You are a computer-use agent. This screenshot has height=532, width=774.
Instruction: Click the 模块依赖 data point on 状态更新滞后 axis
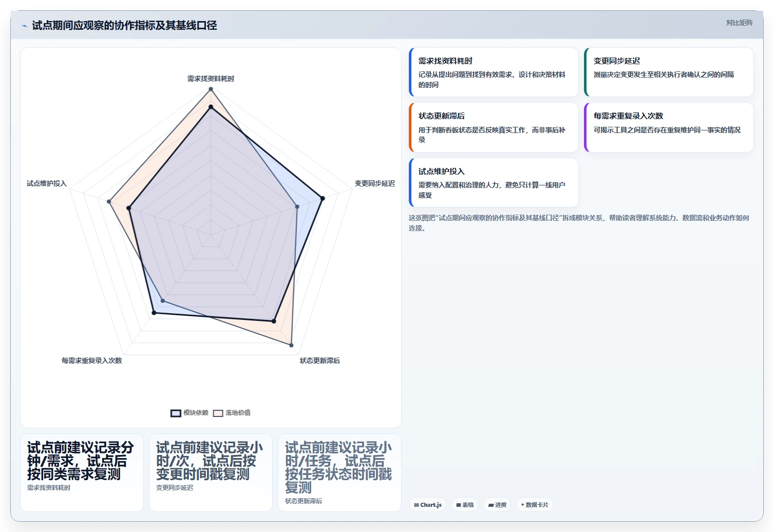pos(274,321)
